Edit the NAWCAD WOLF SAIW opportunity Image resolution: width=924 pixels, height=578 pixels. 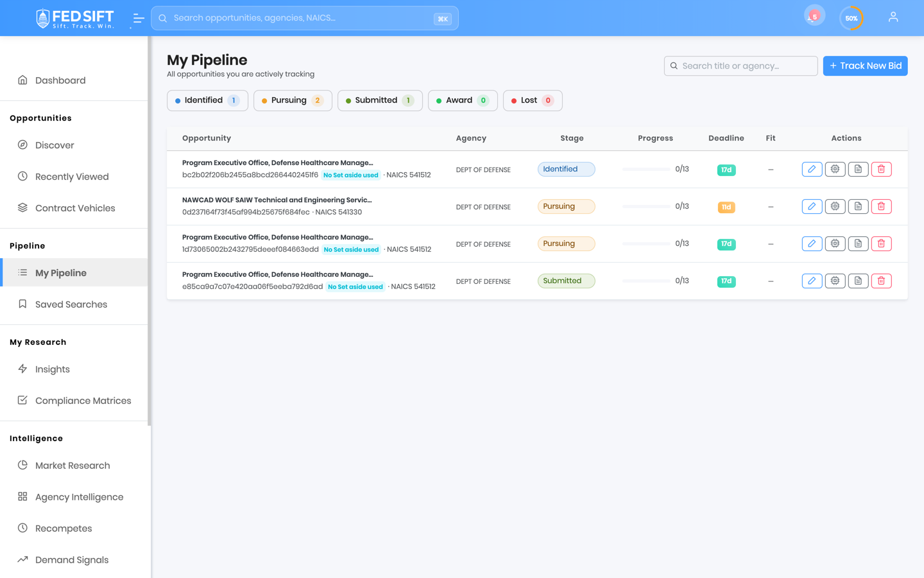(812, 207)
